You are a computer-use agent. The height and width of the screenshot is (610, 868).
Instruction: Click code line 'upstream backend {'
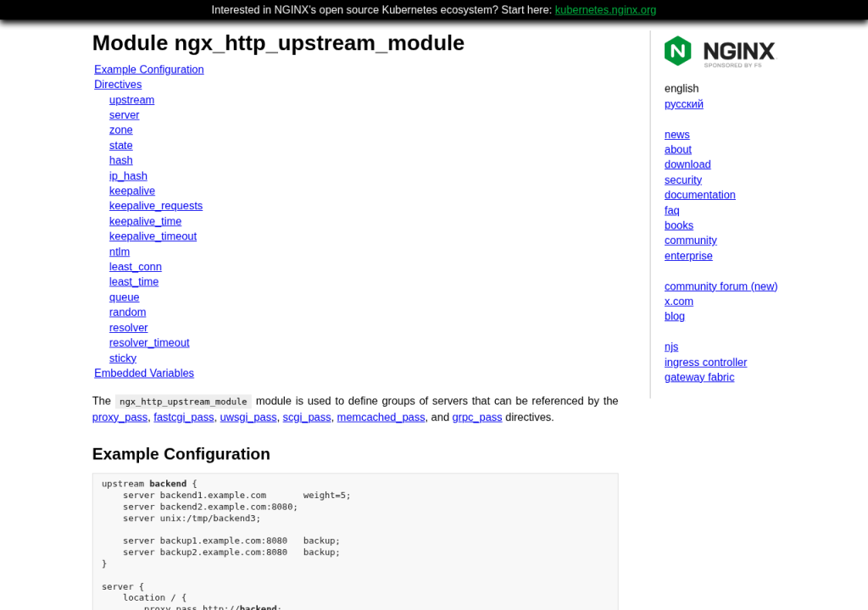149,483
